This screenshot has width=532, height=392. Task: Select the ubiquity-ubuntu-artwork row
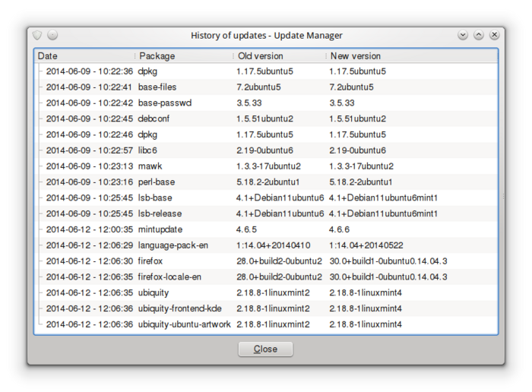point(184,324)
